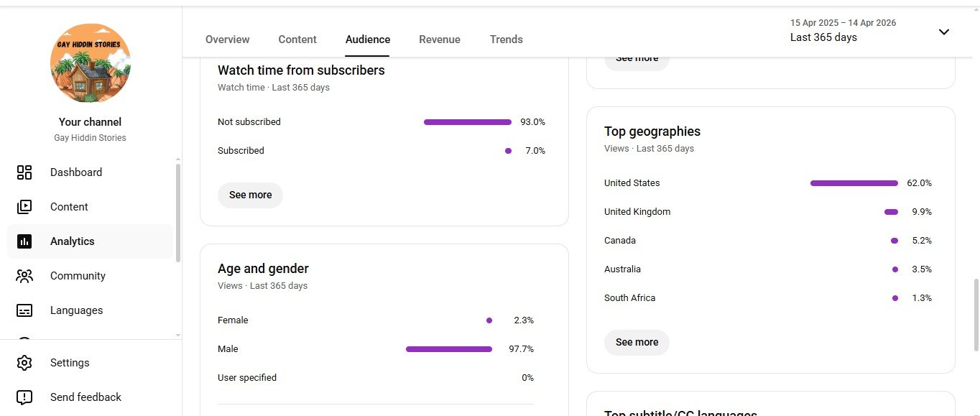Click See more under Top geographies

click(637, 342)
